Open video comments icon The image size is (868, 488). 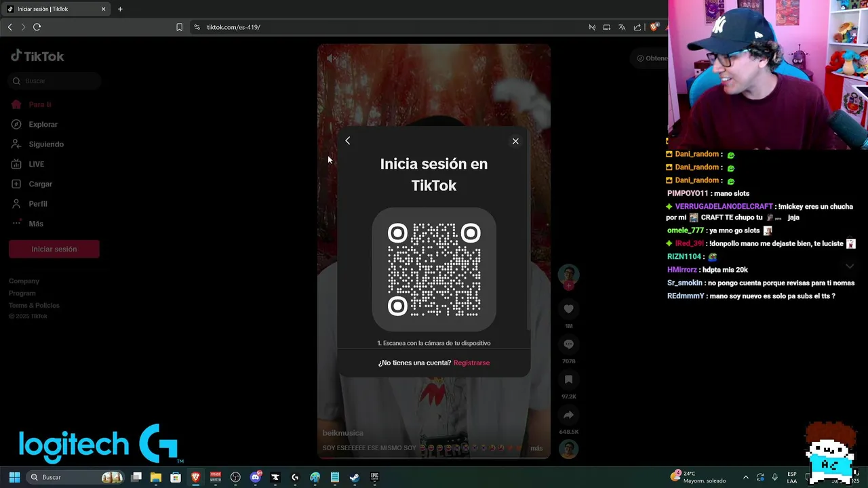tap(568, 344)
